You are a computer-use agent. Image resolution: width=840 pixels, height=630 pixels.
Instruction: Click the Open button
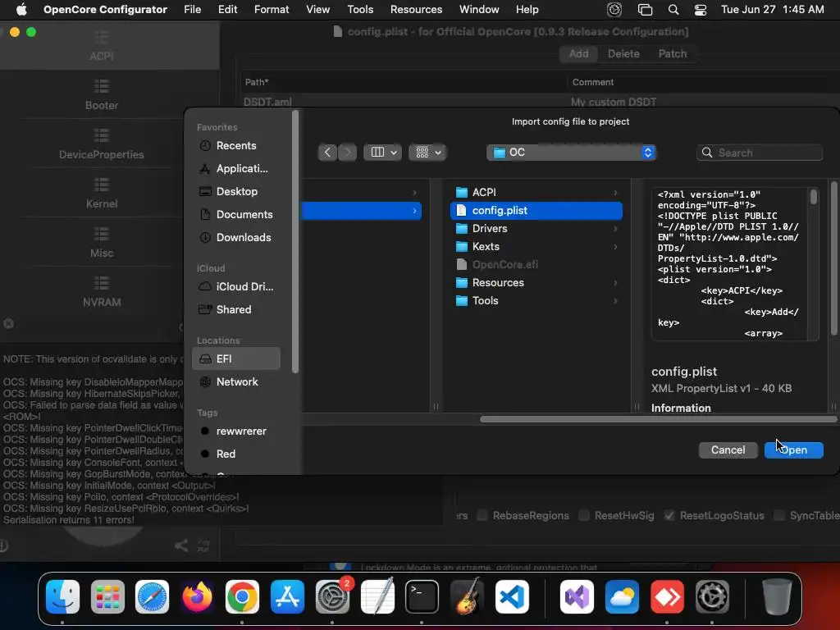coord(794,450)
